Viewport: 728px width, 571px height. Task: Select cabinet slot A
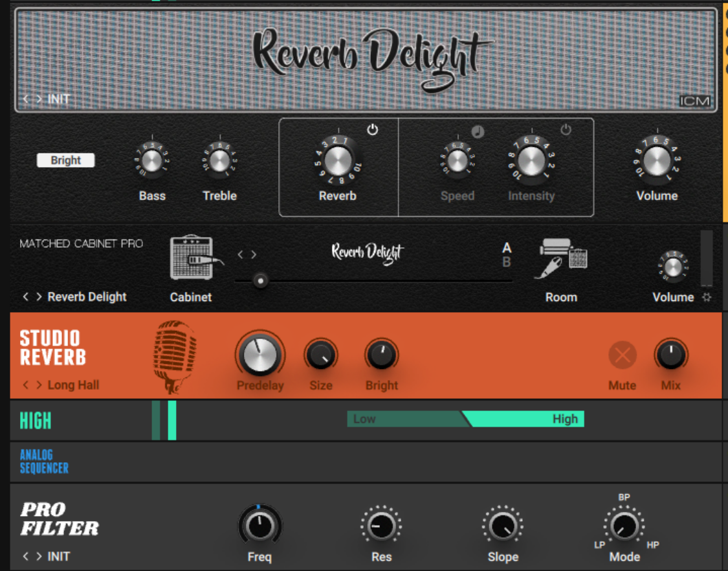tap(507, 248)
